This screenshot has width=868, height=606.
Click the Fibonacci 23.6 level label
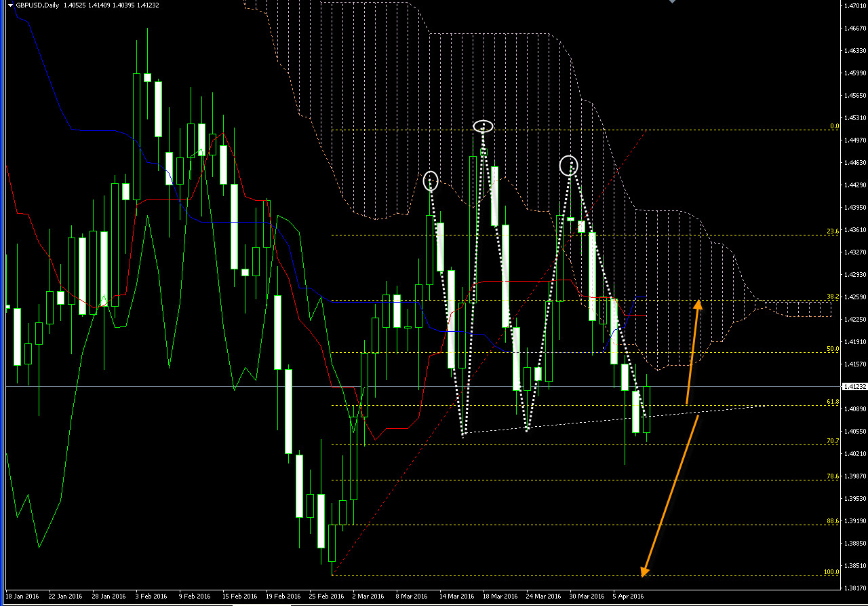tap(833, 231)
